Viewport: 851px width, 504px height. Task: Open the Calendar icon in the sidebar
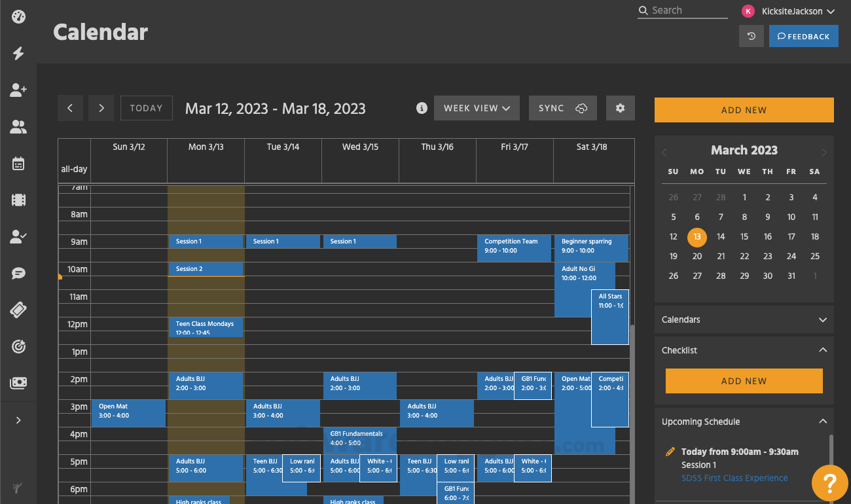pos(16,164)
